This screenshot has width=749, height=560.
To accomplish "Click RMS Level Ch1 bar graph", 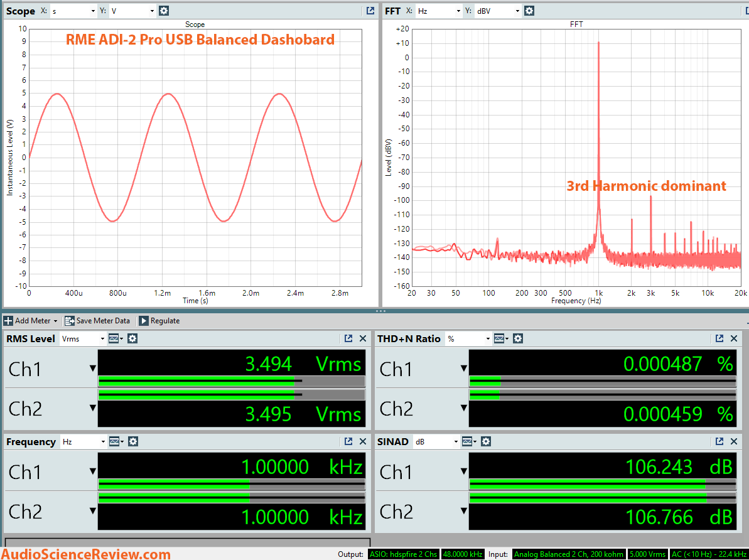I will pyautogui.click(x=232, y=381).
